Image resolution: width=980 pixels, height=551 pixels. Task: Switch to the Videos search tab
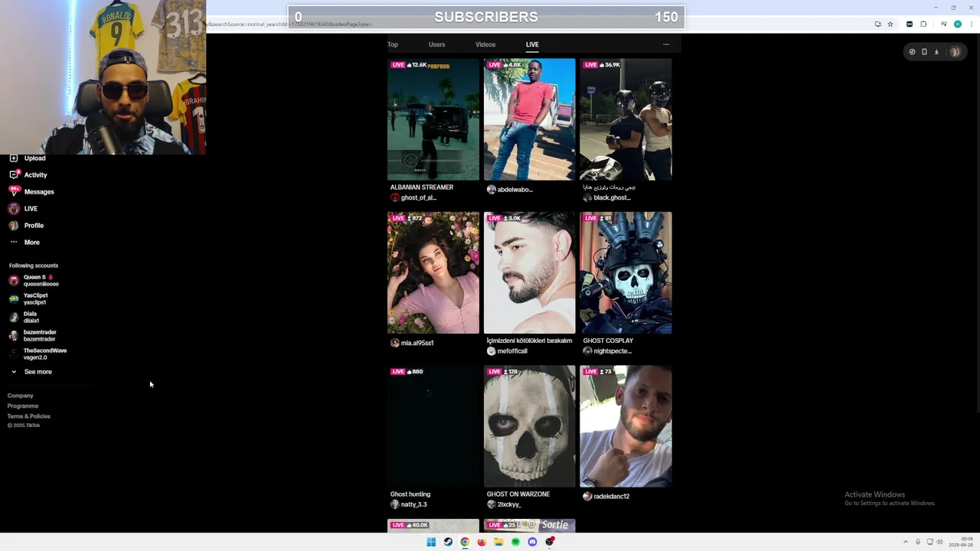tap(485, 44)
